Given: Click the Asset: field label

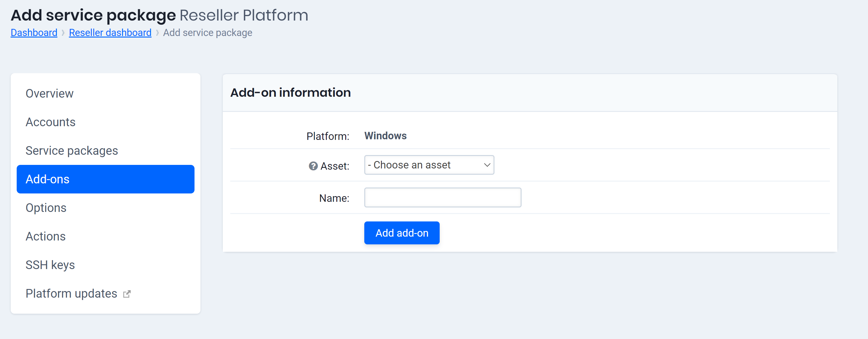Looking at the screenshot, I should point(335,166).
